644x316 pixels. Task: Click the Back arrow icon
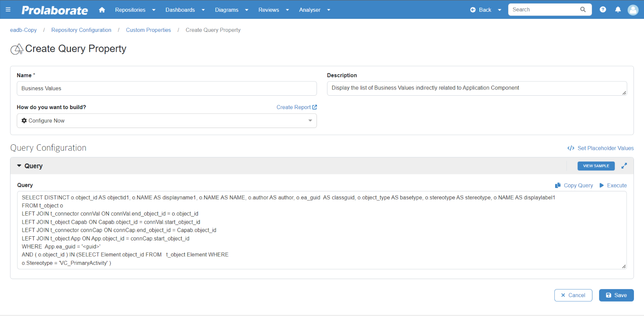click(x=474, y=9)
